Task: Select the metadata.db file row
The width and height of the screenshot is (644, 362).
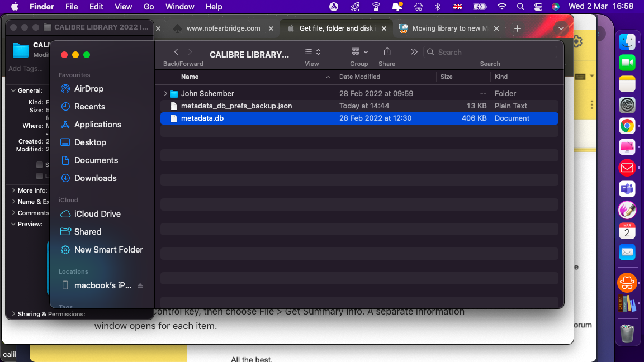Action: point(359,118)
